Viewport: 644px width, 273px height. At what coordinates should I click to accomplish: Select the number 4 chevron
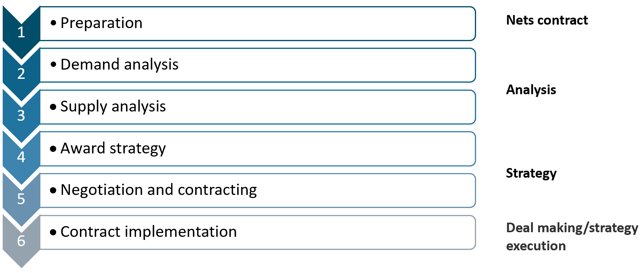21,156
